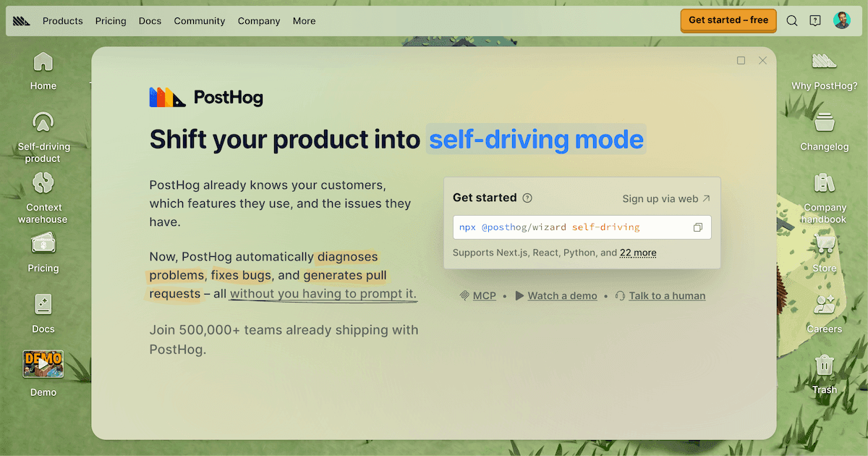Viewport: 868px width, 456px height.
Task: Open the Home desktop icon
Action: pos(43,71)
